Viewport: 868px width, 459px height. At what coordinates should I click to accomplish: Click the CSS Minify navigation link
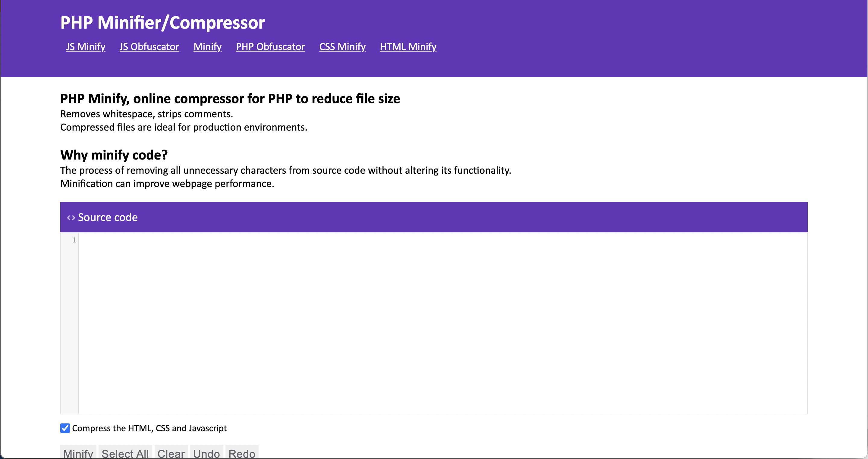point(342,47)
